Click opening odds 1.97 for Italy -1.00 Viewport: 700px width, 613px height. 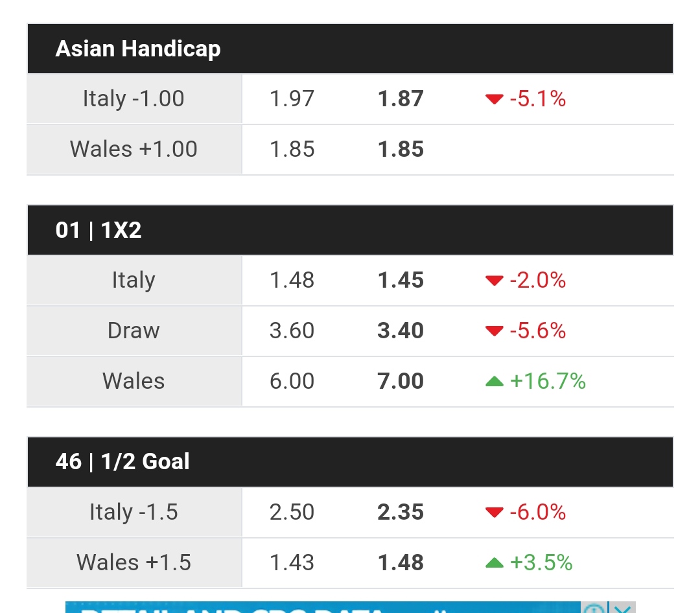coord(292,98)
